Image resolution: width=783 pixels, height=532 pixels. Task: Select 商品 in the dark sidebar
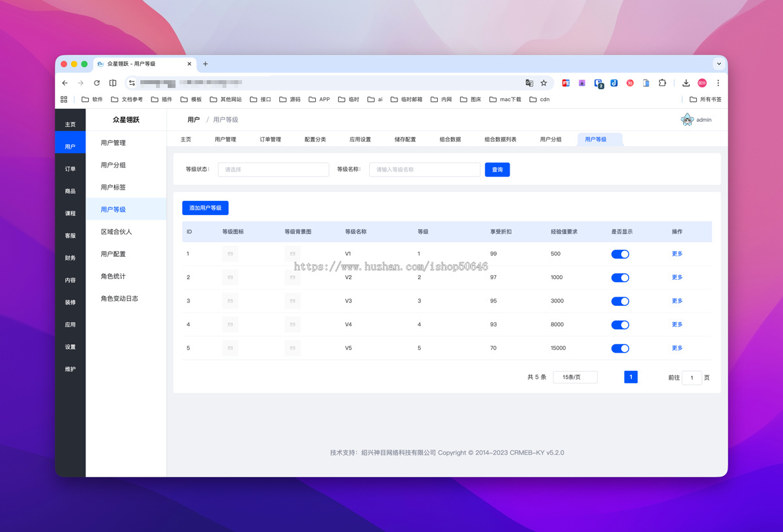tap(70, 191)
